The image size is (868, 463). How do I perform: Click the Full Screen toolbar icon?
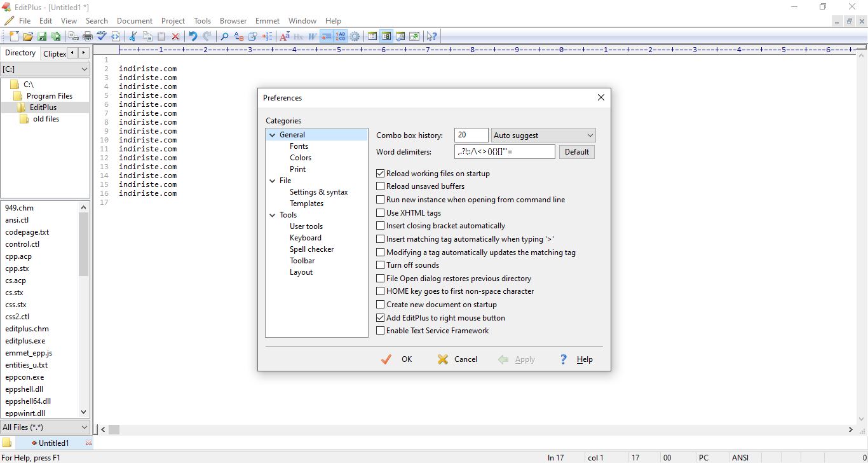[x=414, y=36]
